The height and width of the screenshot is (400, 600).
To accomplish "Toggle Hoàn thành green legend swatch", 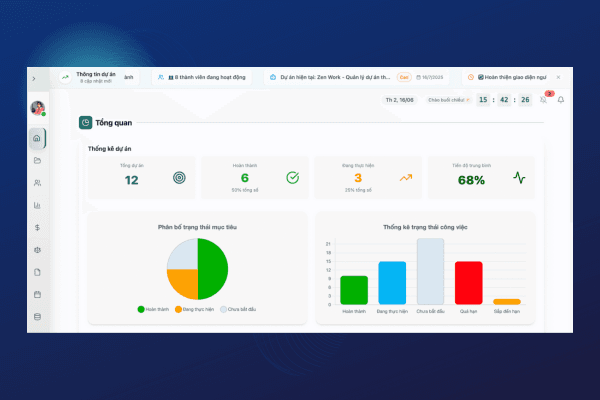I will [141, 309].
